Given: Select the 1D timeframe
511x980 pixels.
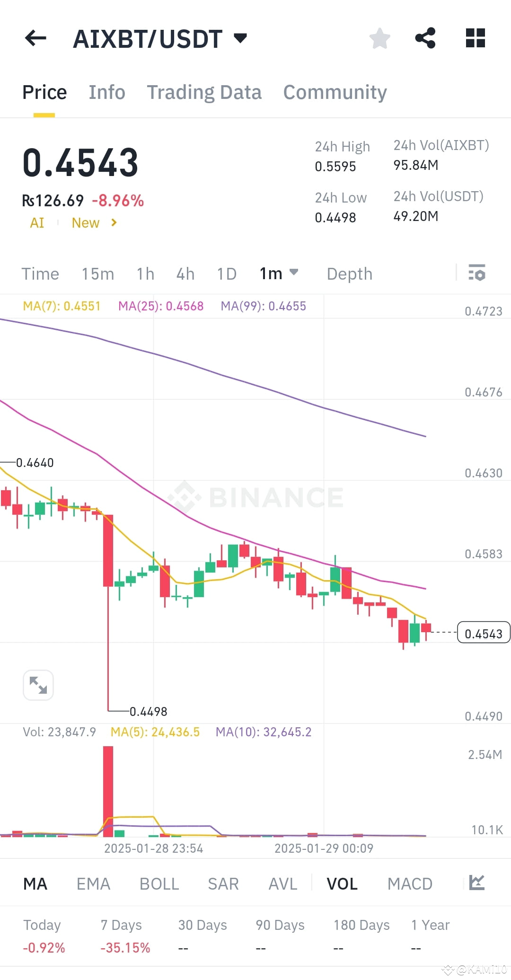Looking at the screenshot, I should (x=226, y=274).
